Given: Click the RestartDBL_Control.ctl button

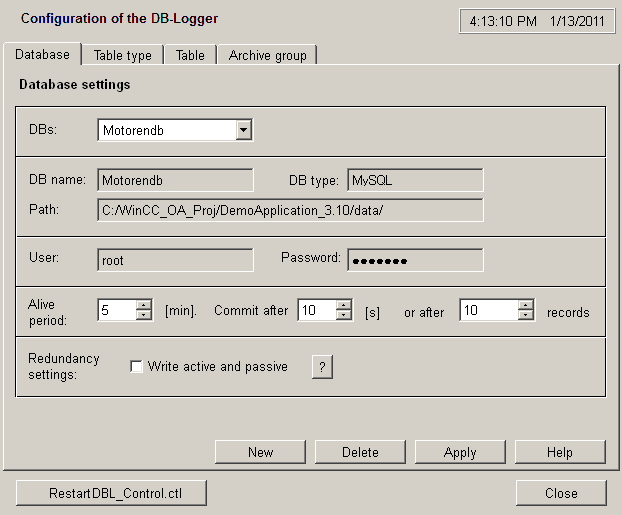Looking at the screenshot, I should [x=113, y=493].
